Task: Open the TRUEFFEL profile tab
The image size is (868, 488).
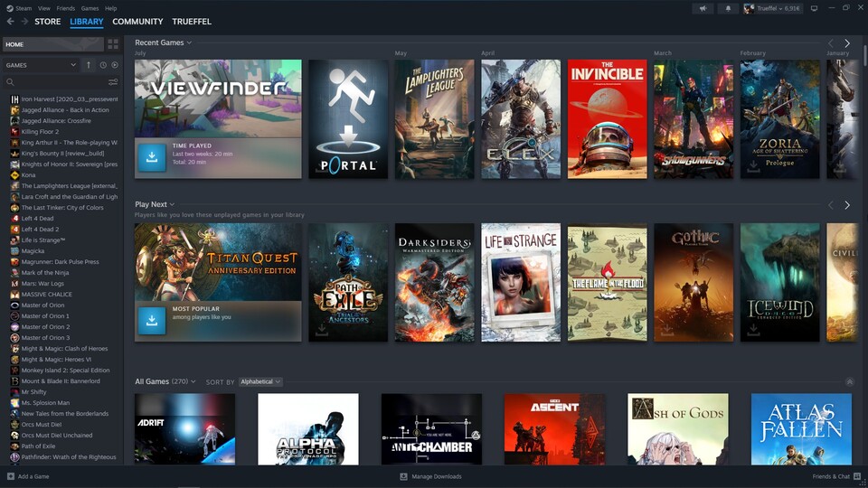Action: coord(192,22)
